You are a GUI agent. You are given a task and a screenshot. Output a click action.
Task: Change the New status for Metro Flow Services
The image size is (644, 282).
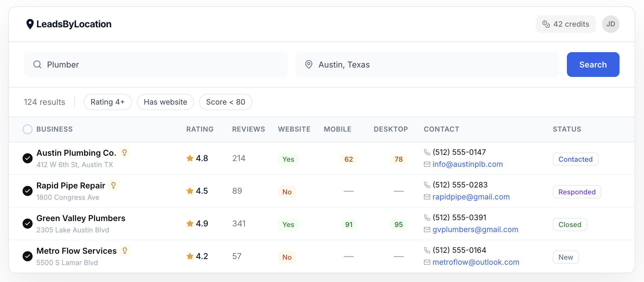click(565, 257)
